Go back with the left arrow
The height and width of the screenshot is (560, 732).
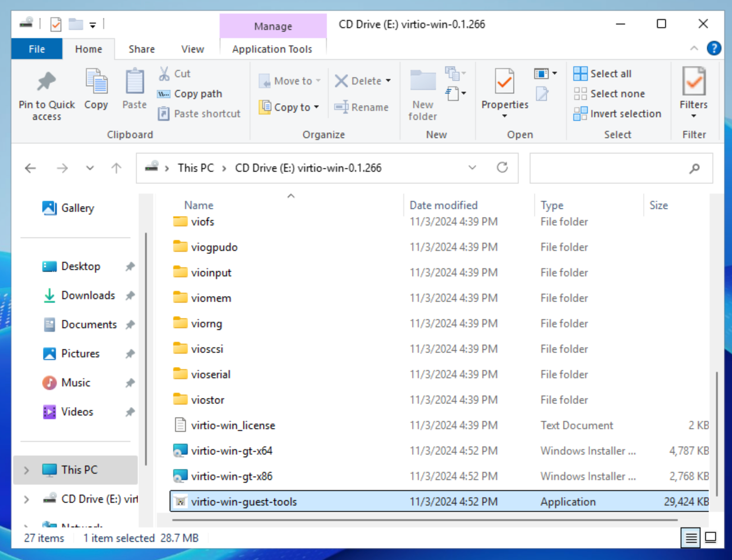[x=30, y=168]
